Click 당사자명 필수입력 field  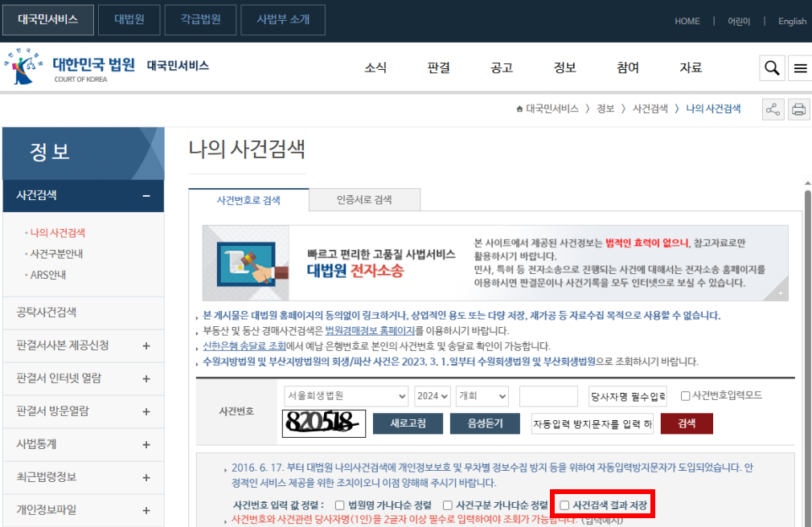click(628, 397)
